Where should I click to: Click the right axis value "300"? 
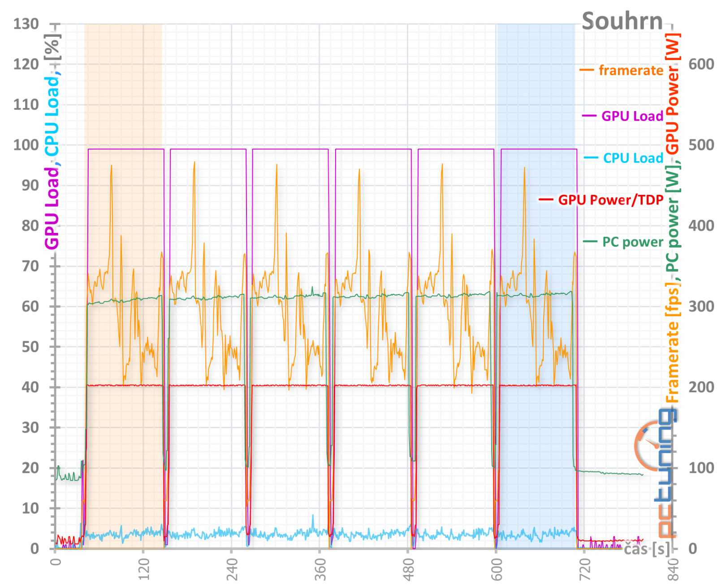coord(701,306)
